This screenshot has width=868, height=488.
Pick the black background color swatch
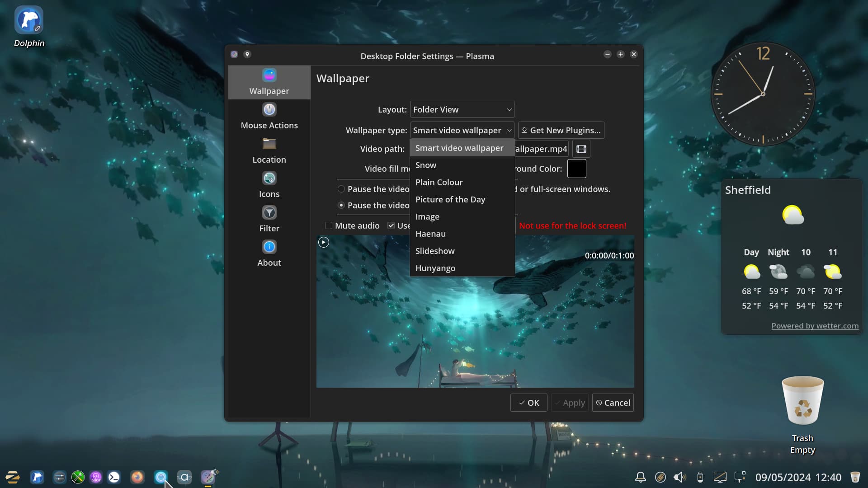pos(576,169)
